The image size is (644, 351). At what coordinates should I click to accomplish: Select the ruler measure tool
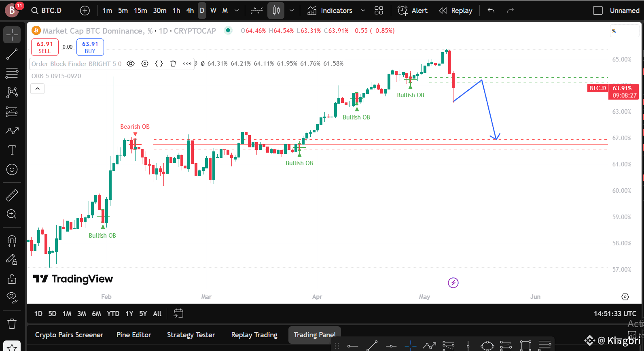(12, 196)
